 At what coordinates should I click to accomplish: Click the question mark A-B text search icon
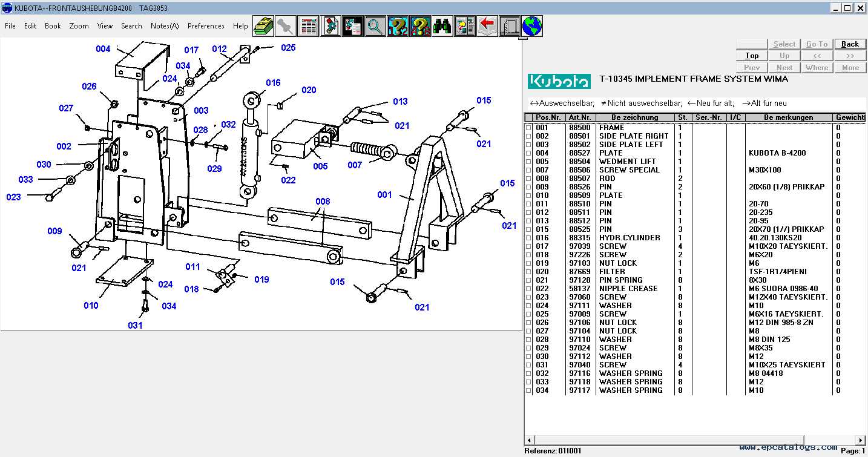420,26
